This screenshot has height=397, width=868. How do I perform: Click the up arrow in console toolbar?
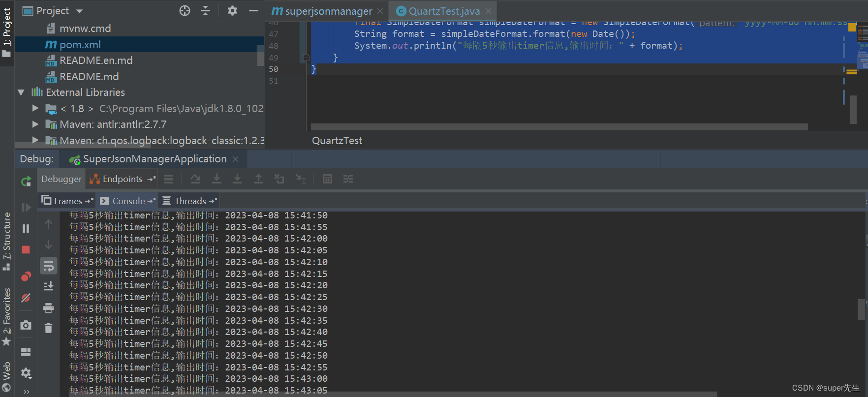click(48, 224)
